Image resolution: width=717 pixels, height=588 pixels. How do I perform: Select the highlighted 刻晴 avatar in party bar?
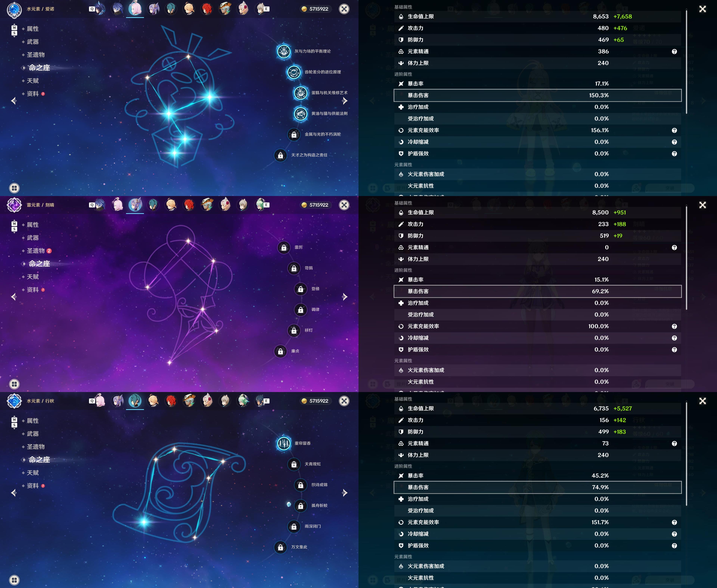pos(135,205)
